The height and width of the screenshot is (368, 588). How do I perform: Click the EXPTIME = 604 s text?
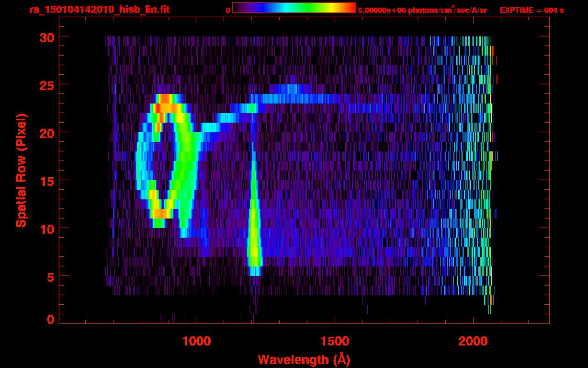[531, 10]
